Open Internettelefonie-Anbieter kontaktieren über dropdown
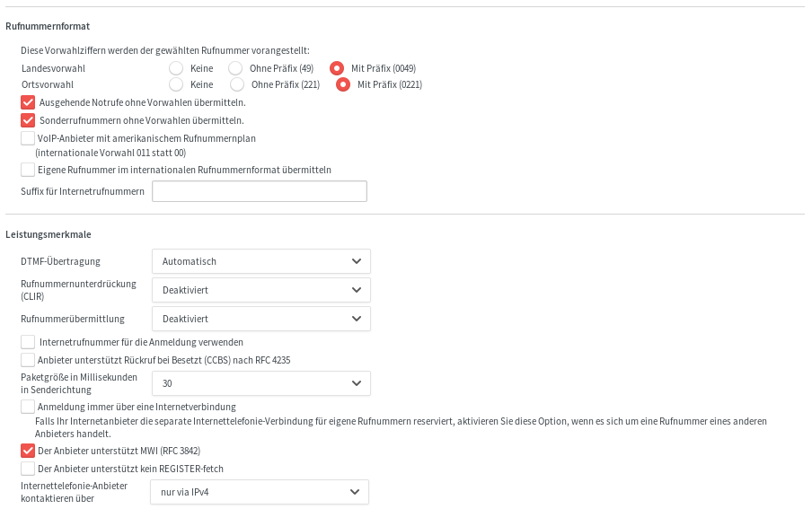812x509 pixels. tap(260, 493)
